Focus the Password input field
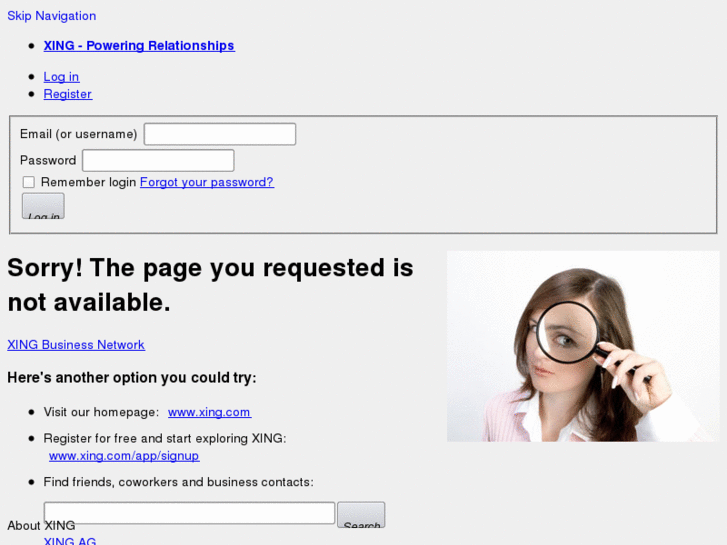Viewport: 727px width, 545px height. (158, 160)
